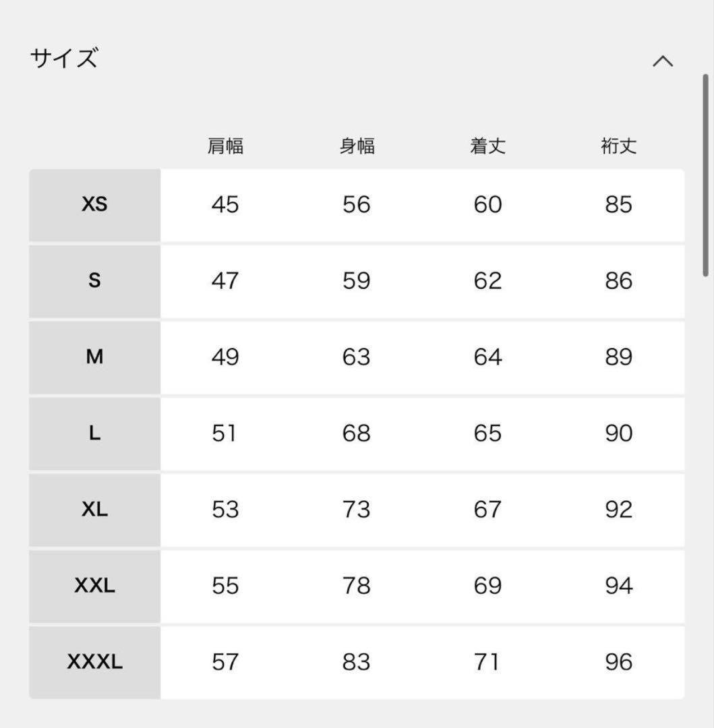Choose the XXXL size row

point(94,662)
